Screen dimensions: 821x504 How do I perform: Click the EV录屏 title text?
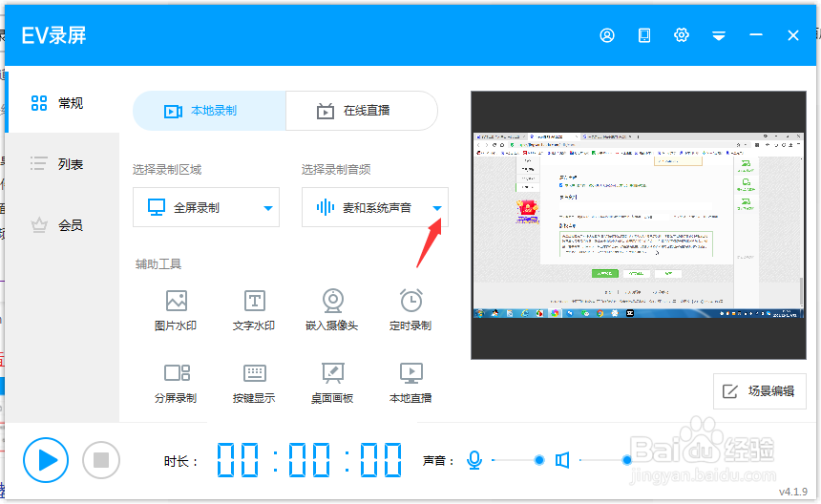coord(53,35)
